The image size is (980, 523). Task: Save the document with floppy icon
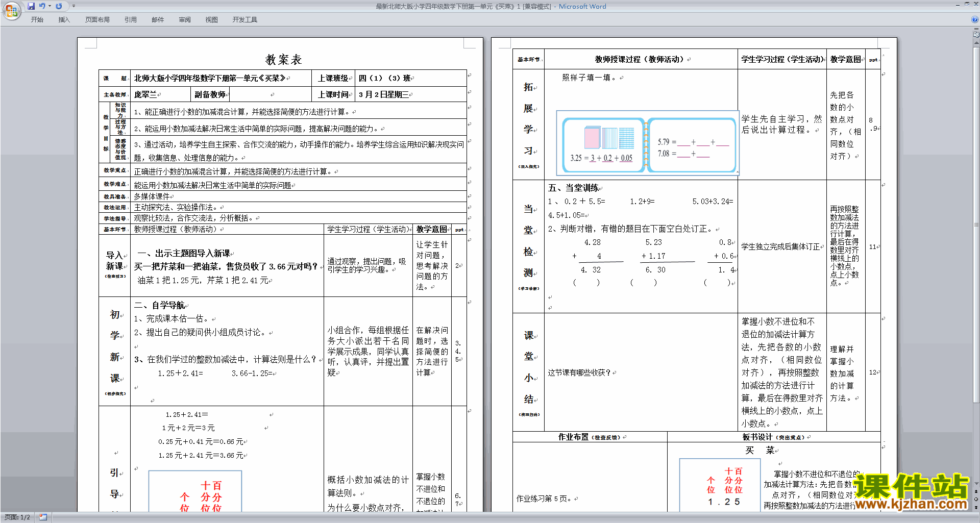click(x=31, y=6)
